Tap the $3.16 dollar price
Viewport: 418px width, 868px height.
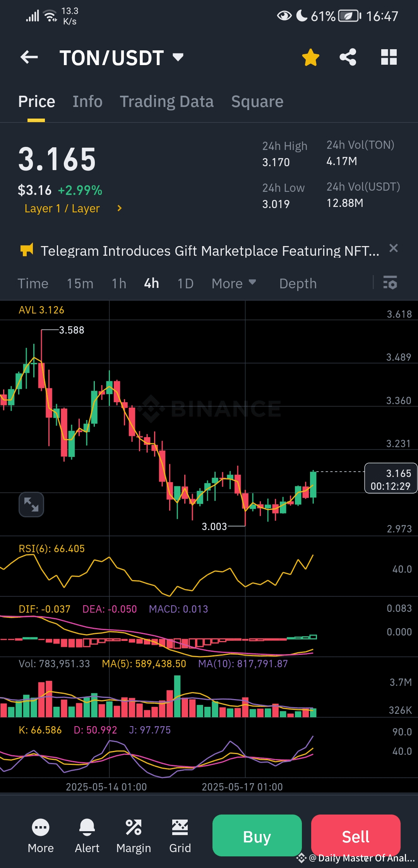click(x=34, y=190)
